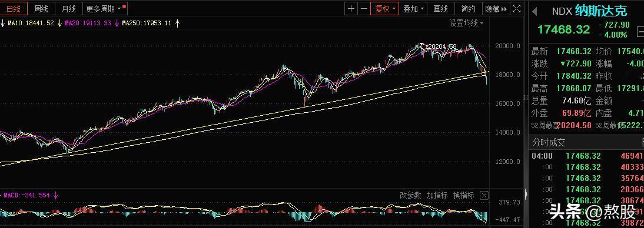
Task: Click the 最高 17868.07 value
Action: pyautogui.click(x=574, y=88)
